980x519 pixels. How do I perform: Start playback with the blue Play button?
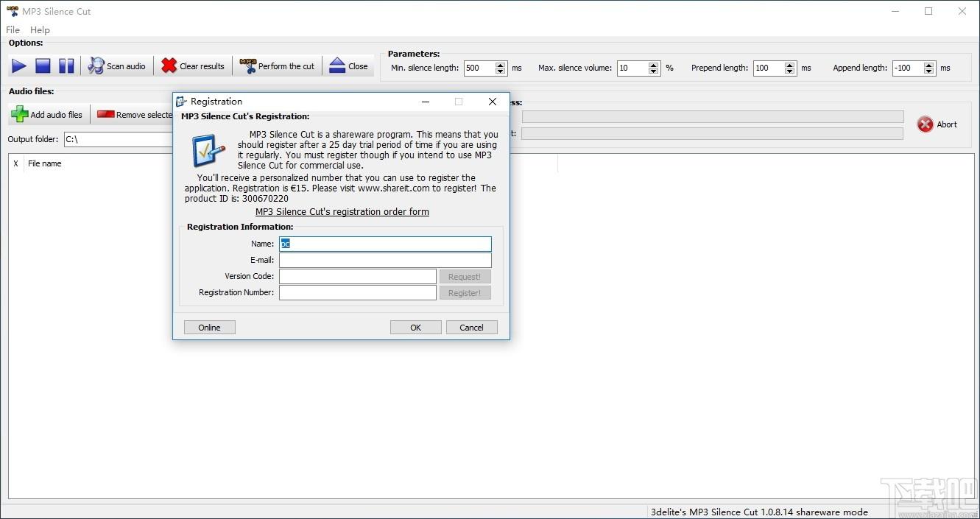point(19,66)
